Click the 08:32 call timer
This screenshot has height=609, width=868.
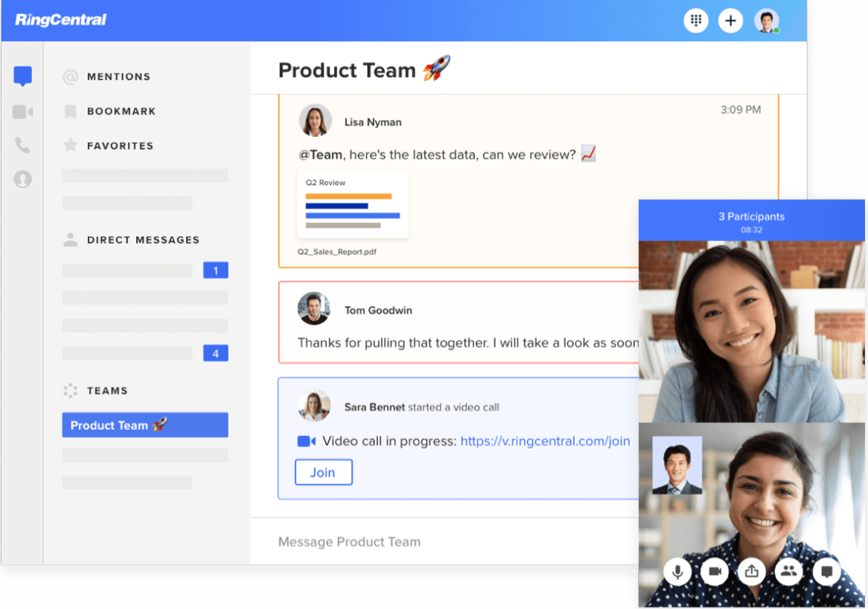tap(752, 230)
